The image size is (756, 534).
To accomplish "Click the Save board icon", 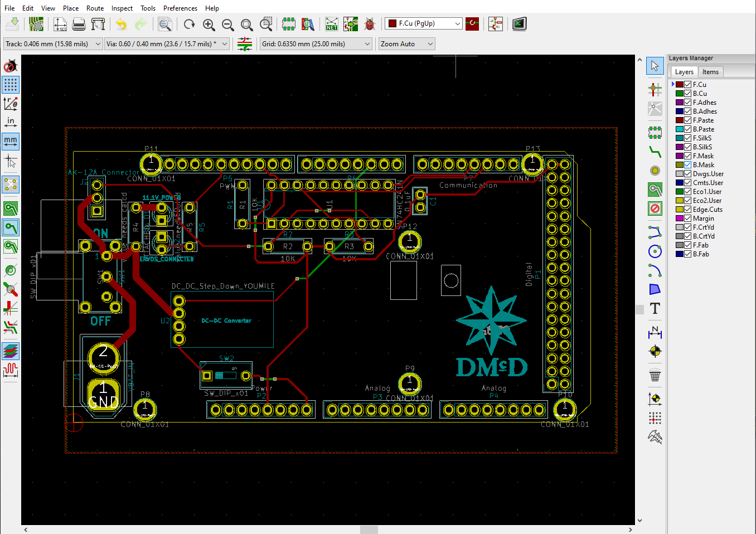I will [x=12, y=24].
